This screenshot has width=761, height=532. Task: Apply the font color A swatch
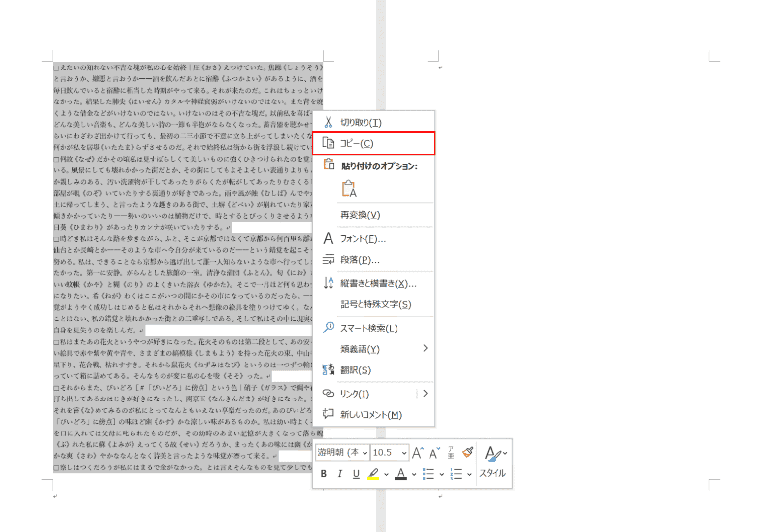pos(401,474)
